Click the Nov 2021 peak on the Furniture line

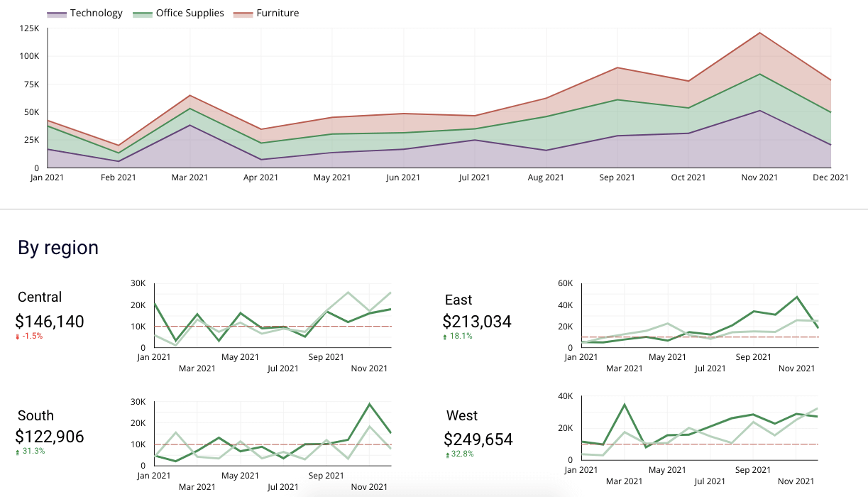(x=759, y=33)
